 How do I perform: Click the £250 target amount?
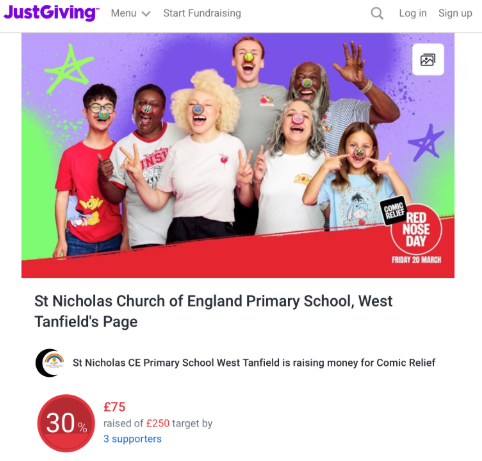tap(158, 423)
